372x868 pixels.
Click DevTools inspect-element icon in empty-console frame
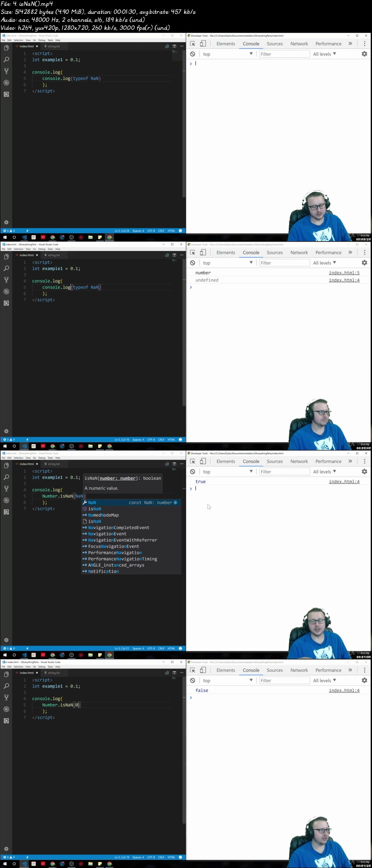click(193, 44)
